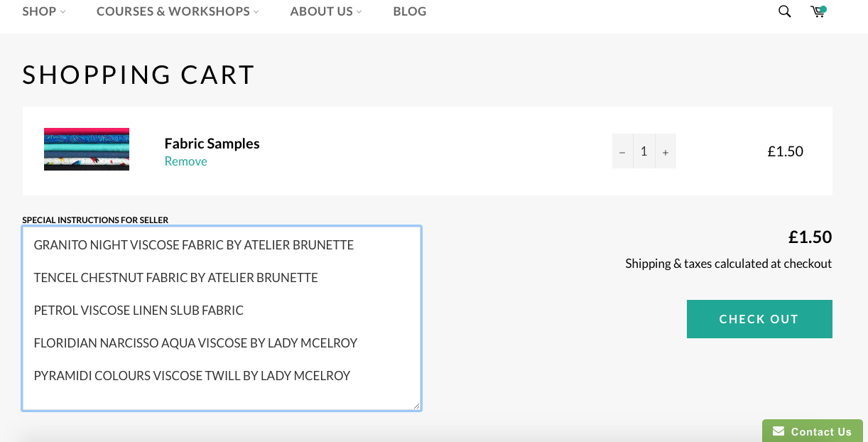Click the textarea resize grip corner
Viewport: 868px width, 442px height.
(x=416, y=406)
